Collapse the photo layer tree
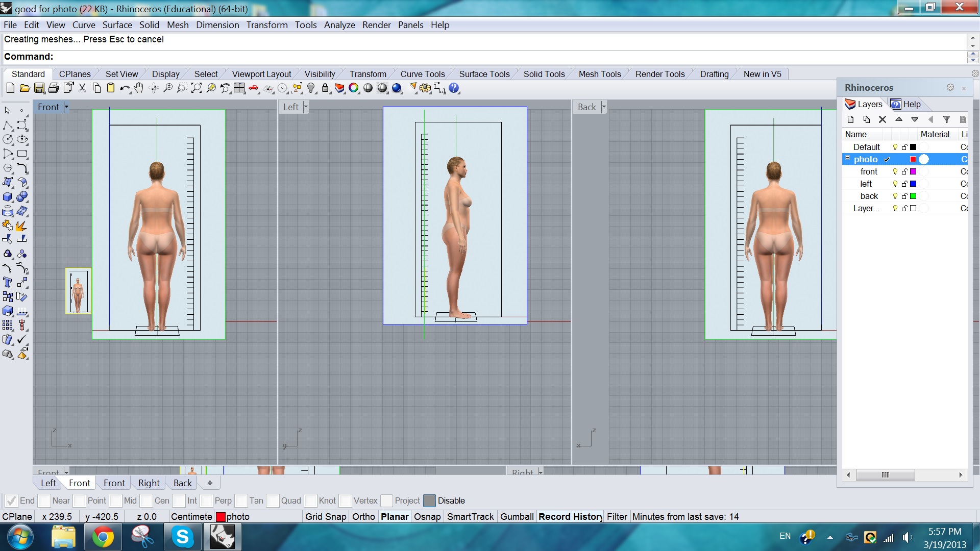The width and height of the screenshot is (980, 551). (847, 158)
